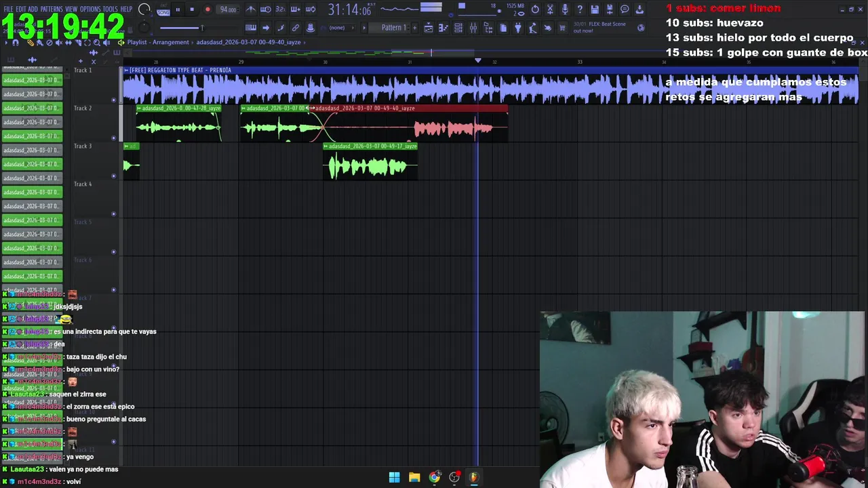868x488 pixels.
Task: Save project with floppy disk icon
Action: (595, 9)
